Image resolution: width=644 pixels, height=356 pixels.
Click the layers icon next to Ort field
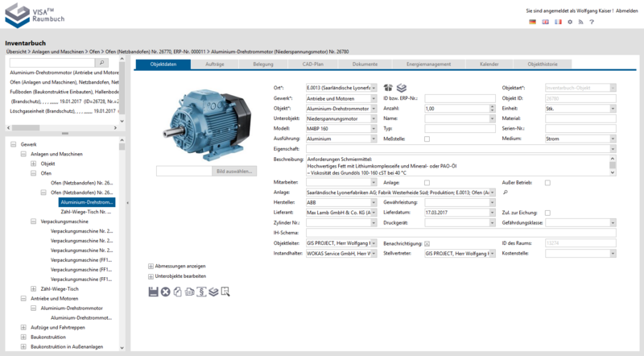(402, 88)
